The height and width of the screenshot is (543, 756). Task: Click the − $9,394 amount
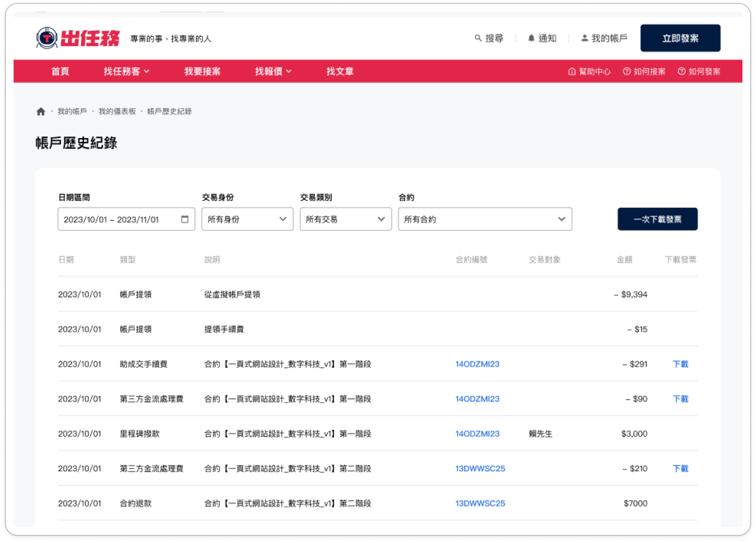[630, 295]
